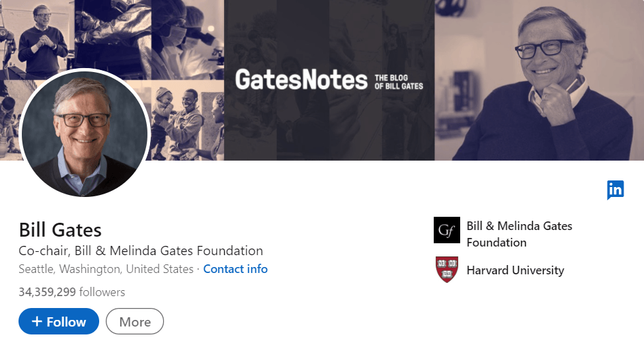Click the Harvard University crest icon
This screenshot has height=349, width=644.
coord(447,270)
